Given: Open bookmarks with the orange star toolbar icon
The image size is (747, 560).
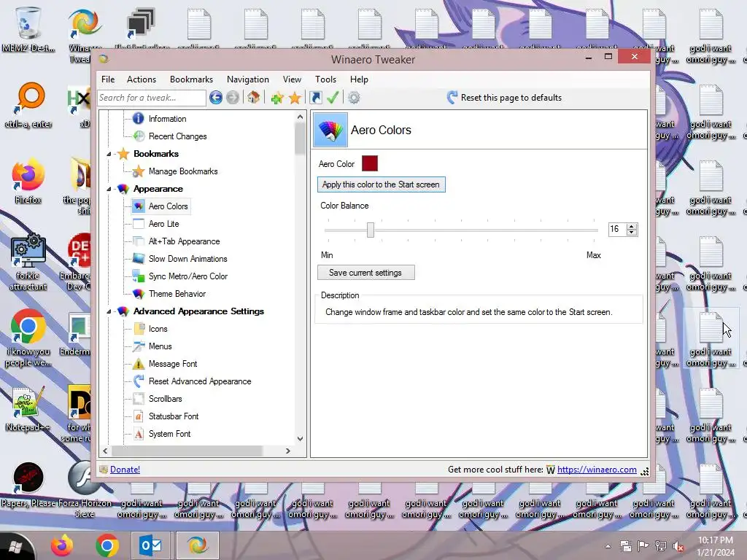Looking at the screenshot, I should tap(295, 98).
